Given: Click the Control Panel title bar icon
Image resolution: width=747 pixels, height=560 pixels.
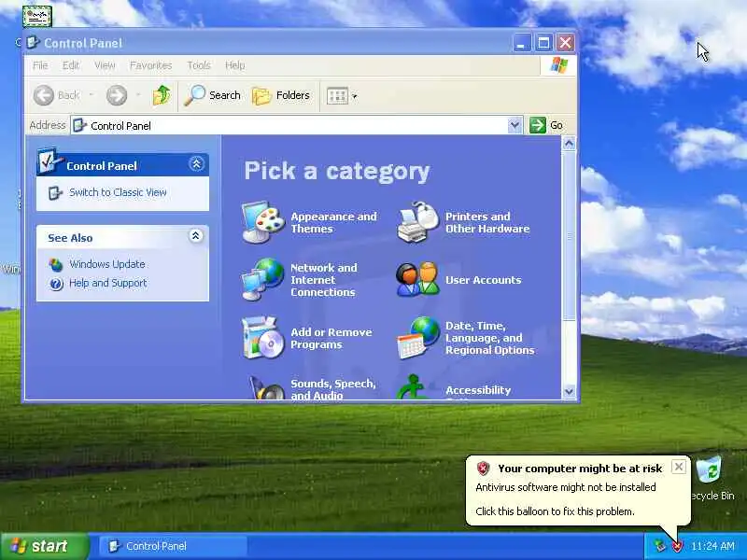Looking at the screenshot, I should pyautogui.click(x=33, y=43).
